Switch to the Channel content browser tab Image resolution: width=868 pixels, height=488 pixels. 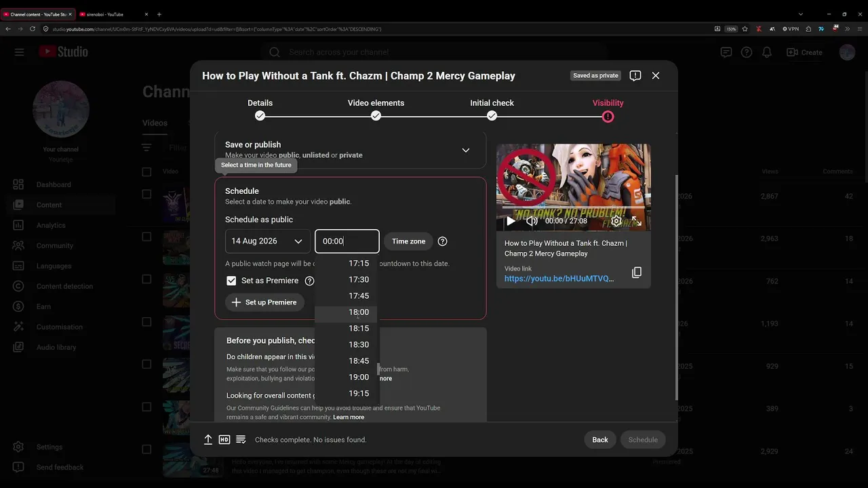pyautogui.click(x=37, y=14)
